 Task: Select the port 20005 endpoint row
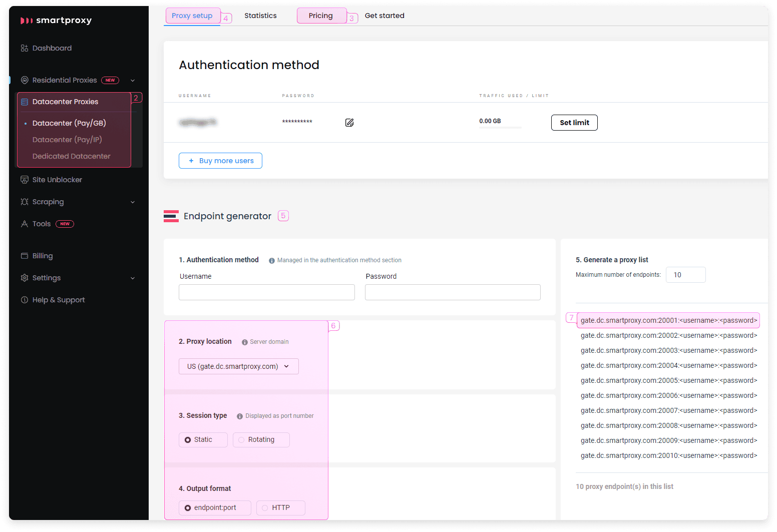point(669,380)
